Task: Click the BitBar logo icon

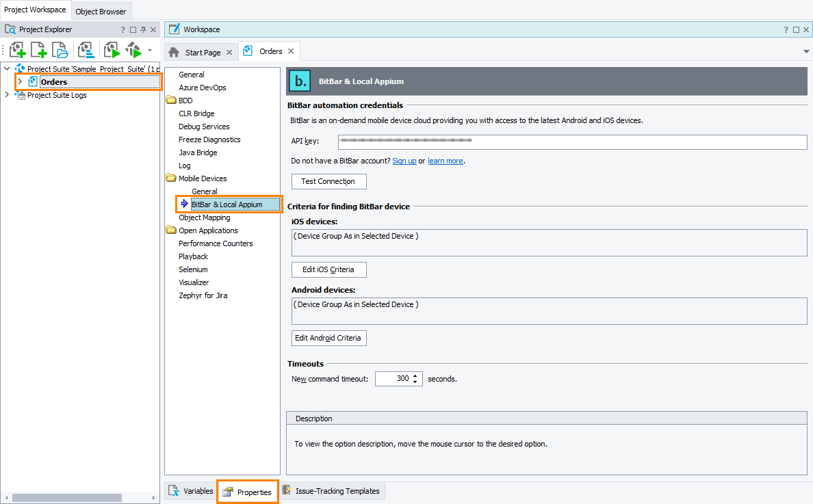Action: 300,81
